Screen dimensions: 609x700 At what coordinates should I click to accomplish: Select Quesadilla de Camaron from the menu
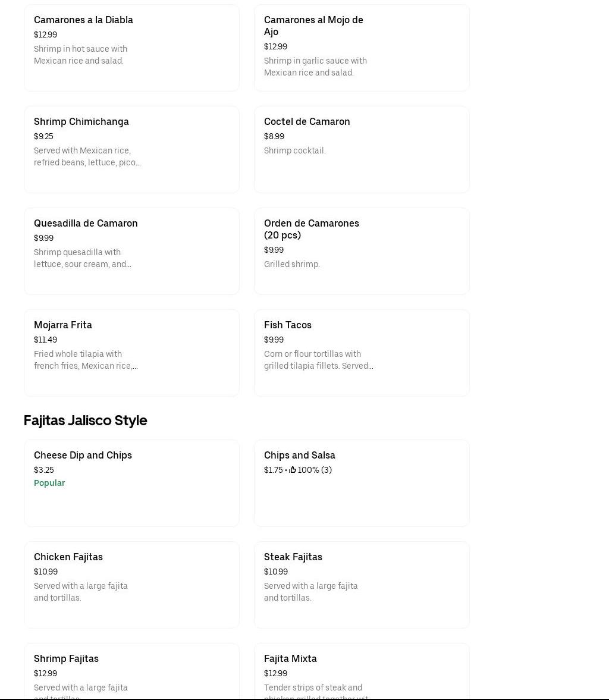tap(131, 251)
